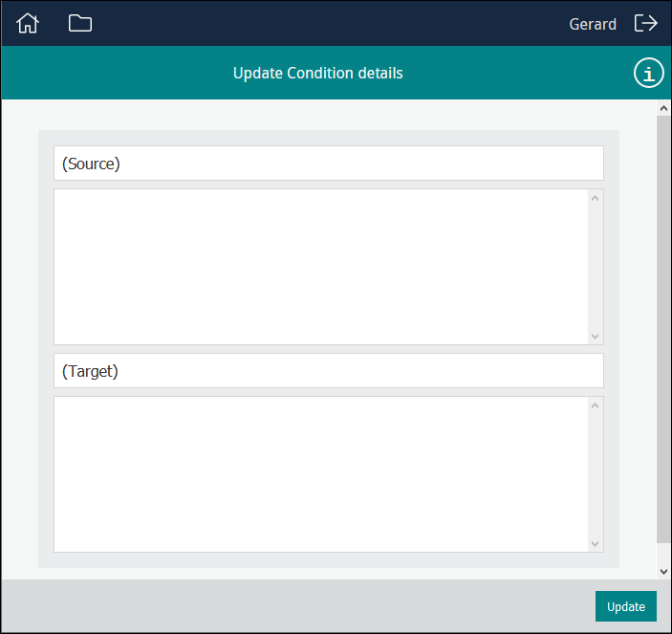Click the Source text area scrollbar track
The image size is (672, 634).
point(596,267)
